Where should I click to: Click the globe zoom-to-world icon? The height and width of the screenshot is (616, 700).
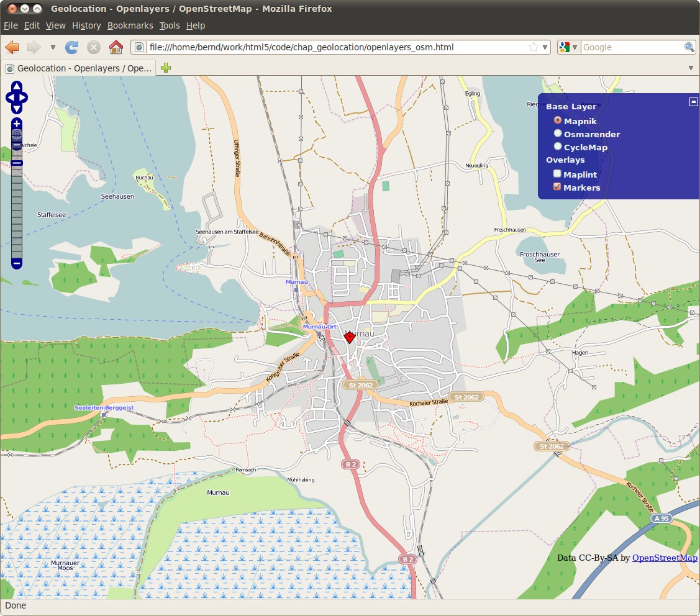[17, 134]
